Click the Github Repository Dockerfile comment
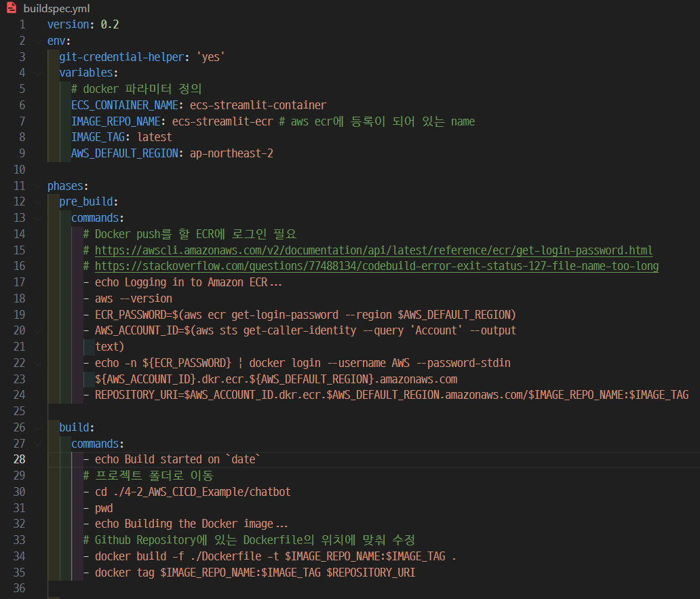This screenshot has height=599, width=700. 249,540
